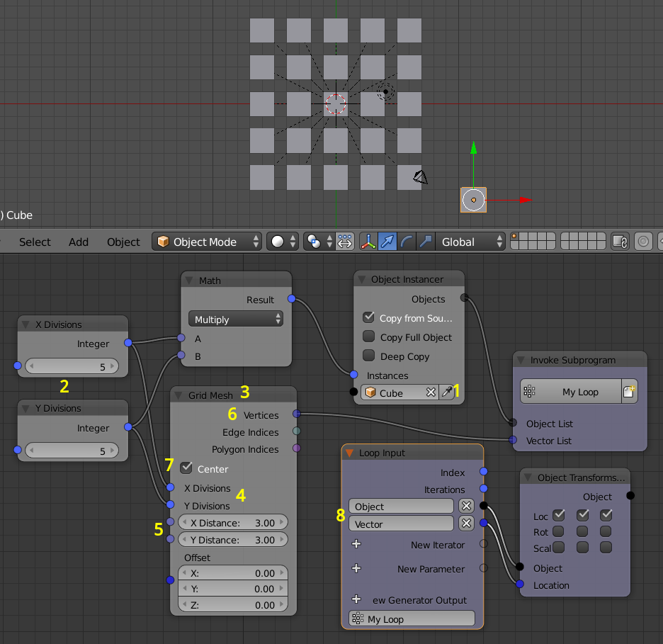Collapse the Object Instancer node
Image resolution: width=663 pixels, height=644 pixels.
(361, 280)
